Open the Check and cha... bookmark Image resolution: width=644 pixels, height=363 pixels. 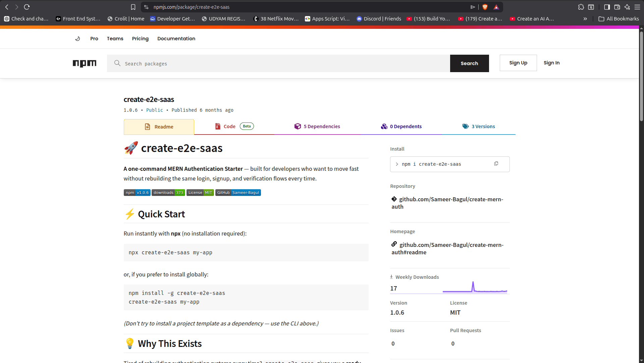pyautogui.click(x=26, y=19)
